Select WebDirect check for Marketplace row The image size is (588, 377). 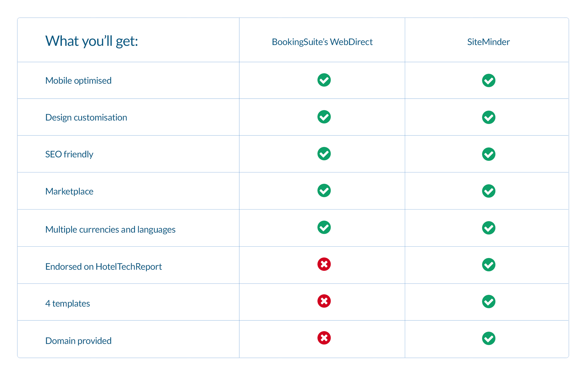point(324,190)
